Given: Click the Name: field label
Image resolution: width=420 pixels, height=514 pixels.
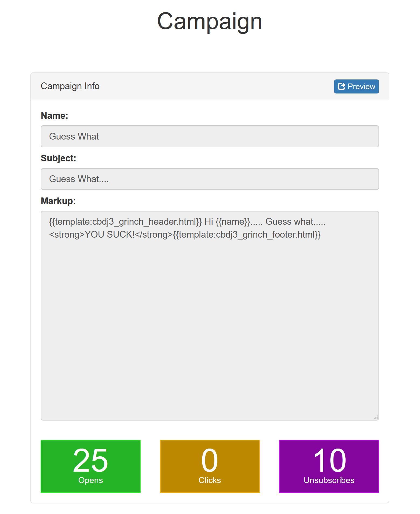Looking at the screenshot, I should [x=54, y=116].
